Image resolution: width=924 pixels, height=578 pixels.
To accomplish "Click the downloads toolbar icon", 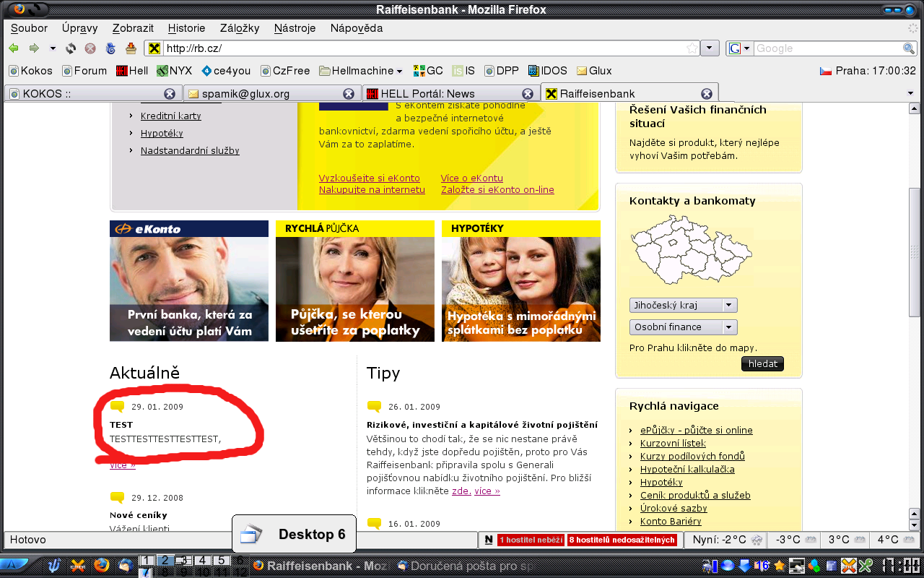I will [x=131, y=48].
